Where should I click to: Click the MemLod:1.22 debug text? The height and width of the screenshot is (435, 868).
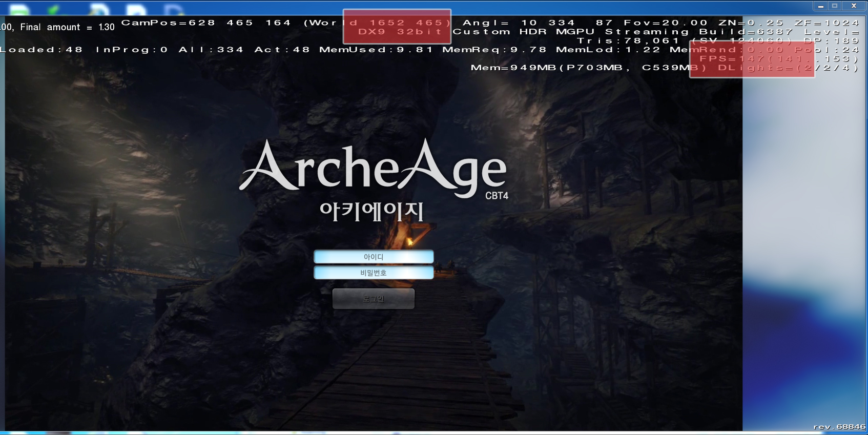[608, 50]
